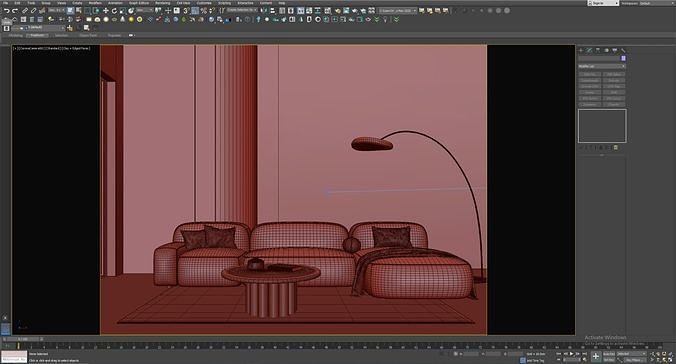Click the Mirror tool icon
Viewport: 676px width, 364px height.
[x=264, y=10]
